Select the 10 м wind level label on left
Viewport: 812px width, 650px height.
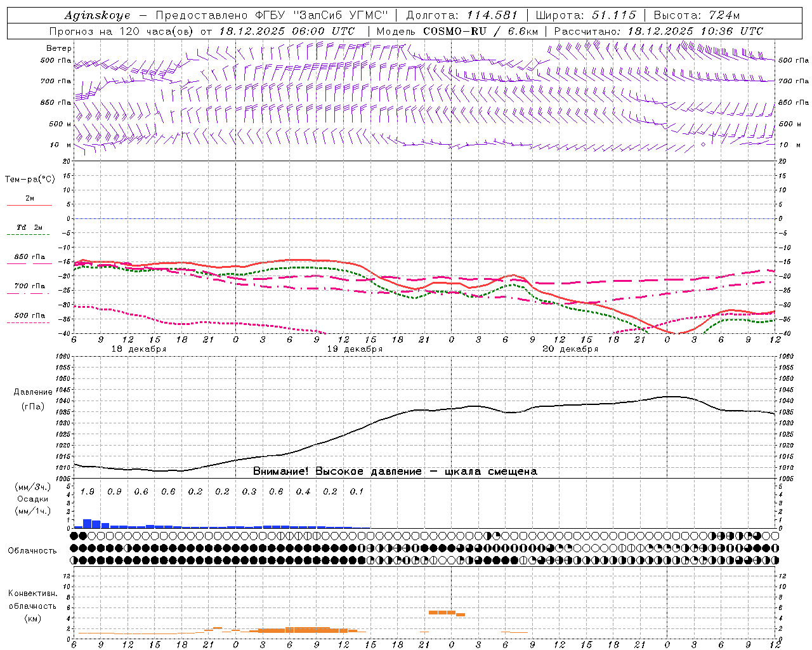pyautogui.click(x=61, y=145)
